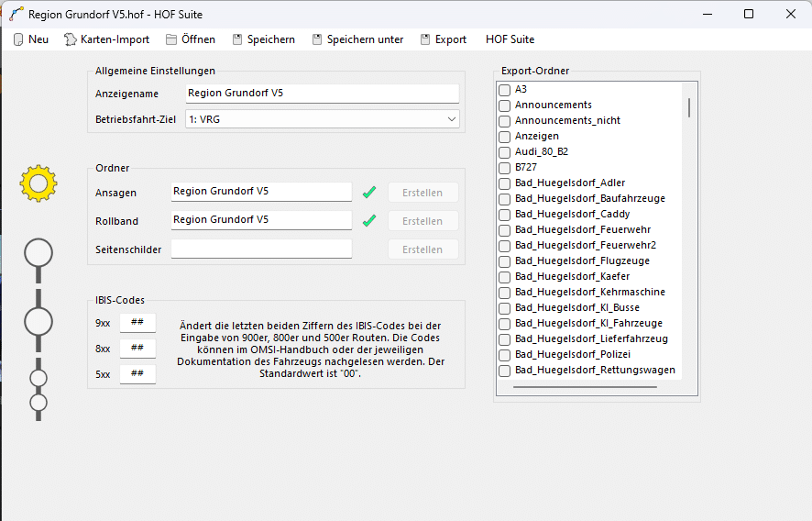
Task: Click the empty Seitenschilder input field
Action: (x=261, y=249)
